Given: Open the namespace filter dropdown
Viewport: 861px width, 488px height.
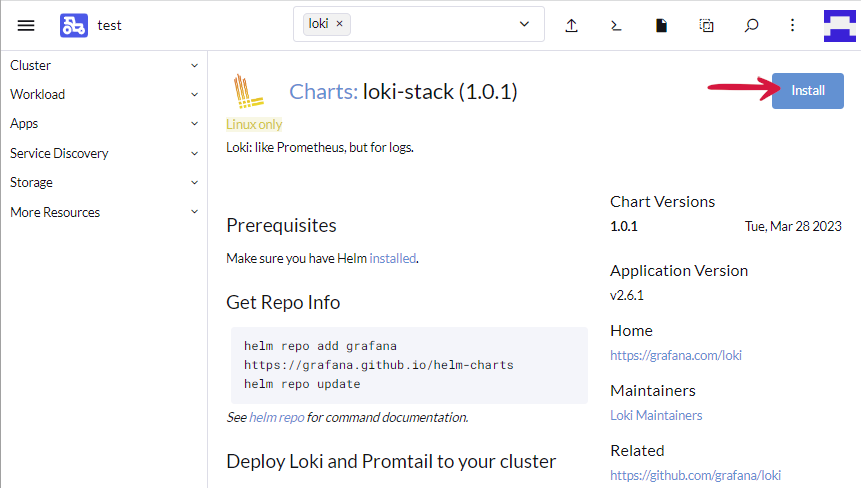Looking at the screenshot, I should point(525,24).
